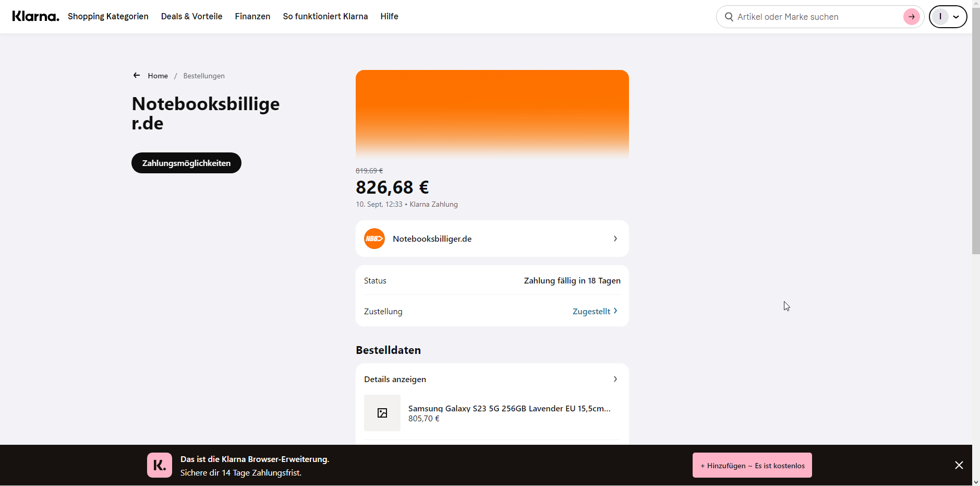Click the back arrow beside Home
This screenshot has height=486, width=980.
pyautogui.click(x=137, y=76)
